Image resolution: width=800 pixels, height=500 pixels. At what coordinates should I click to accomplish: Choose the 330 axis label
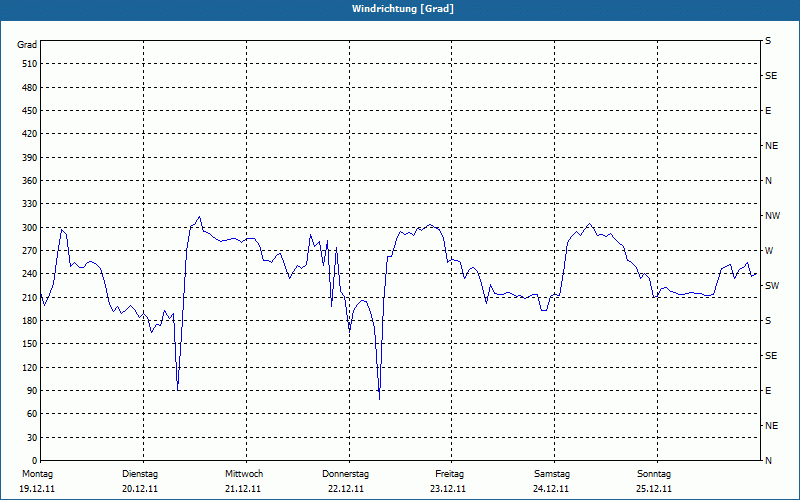29,204
